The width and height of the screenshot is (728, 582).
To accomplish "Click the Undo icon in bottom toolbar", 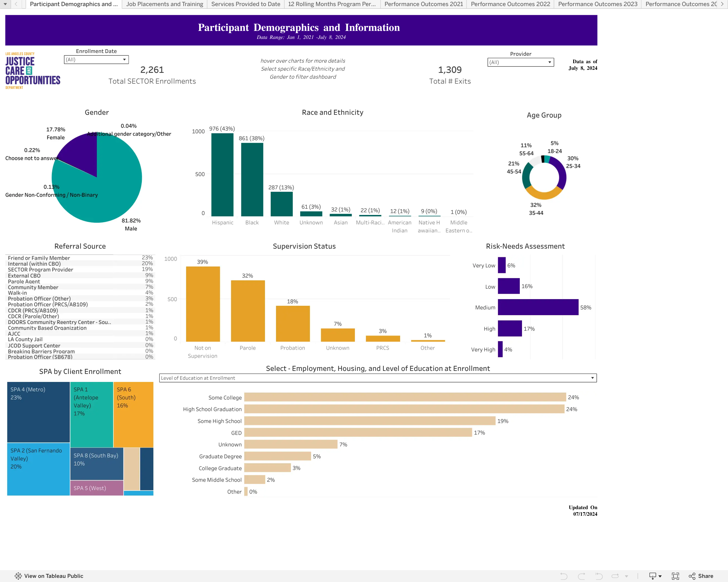I will tap(564, 576).
